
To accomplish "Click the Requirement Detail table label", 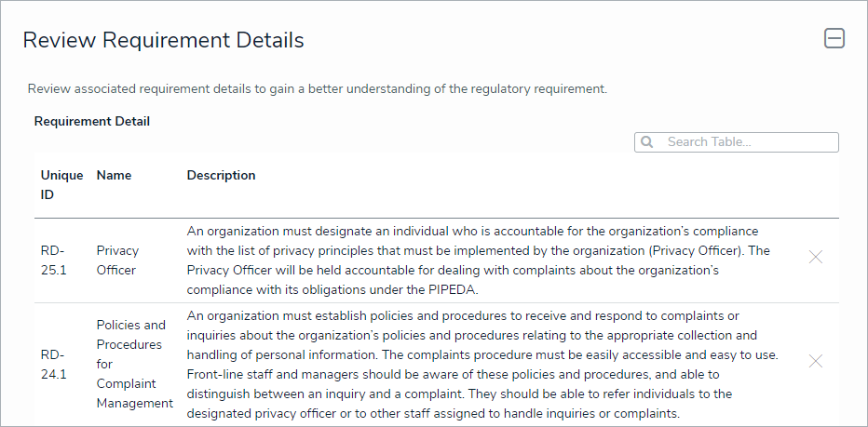I will tap(92, 121).
